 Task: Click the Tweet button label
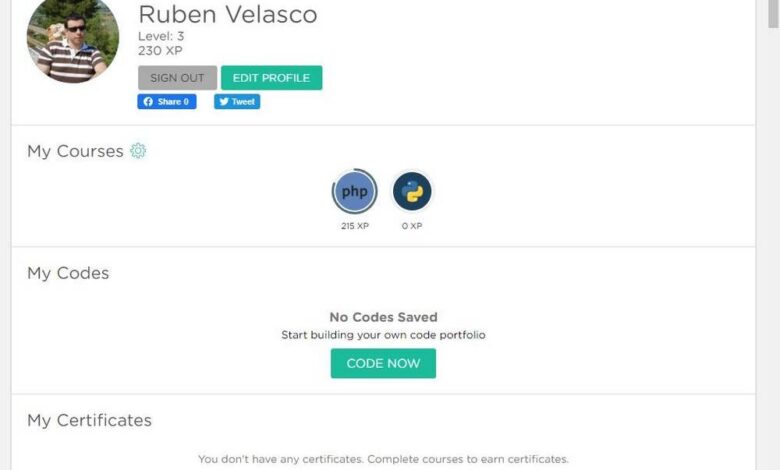click(244, 102)
